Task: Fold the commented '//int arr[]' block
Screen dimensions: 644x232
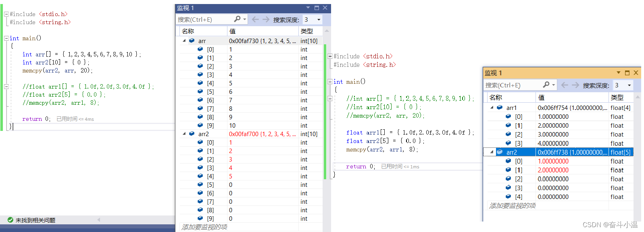Action: click(330, 98)
